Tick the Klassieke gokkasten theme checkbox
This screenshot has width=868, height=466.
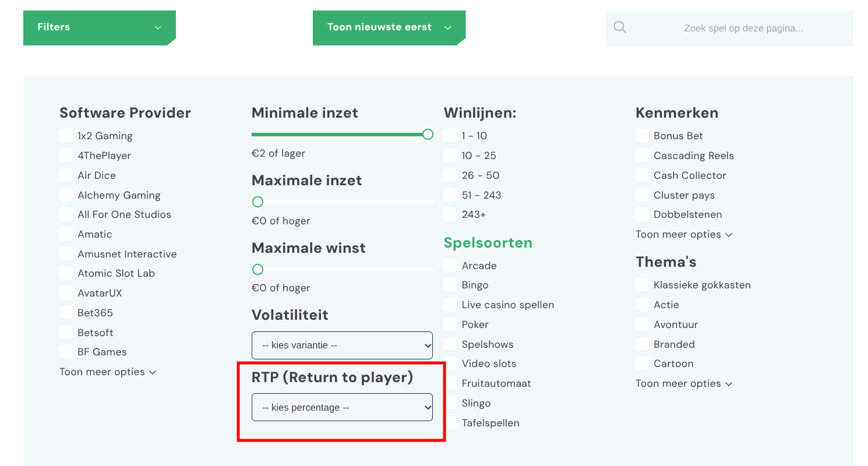642,285
